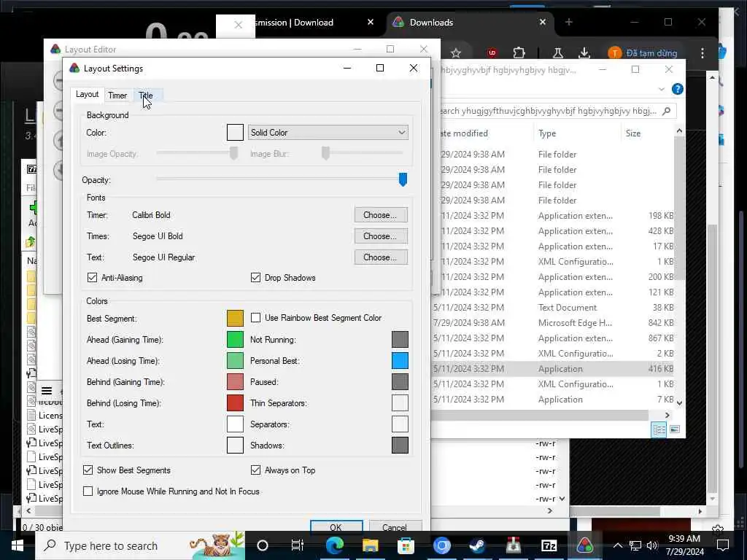Open a new Chrome tab
Viewport: 747px width, 560px height.
pos(568,22)
